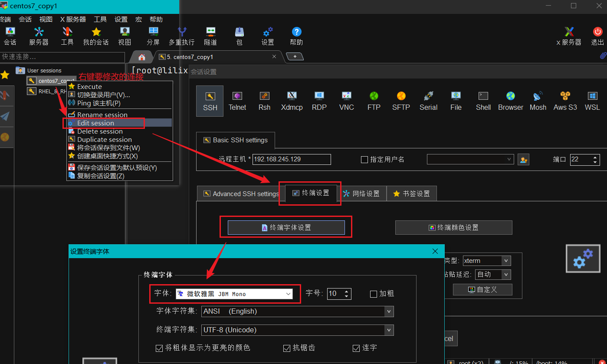Click the user credentials manager icon
Image resolution: width=607 pixels, height=364 pixels.
point(523,160)
